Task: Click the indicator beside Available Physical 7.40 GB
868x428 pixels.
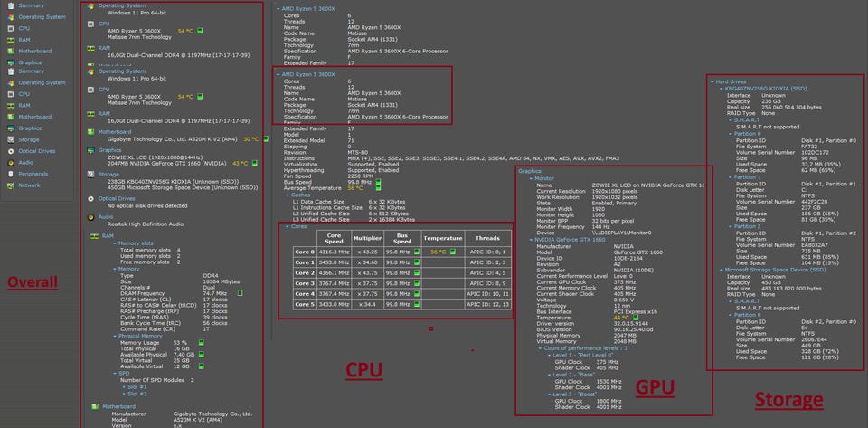Action: 201,355
